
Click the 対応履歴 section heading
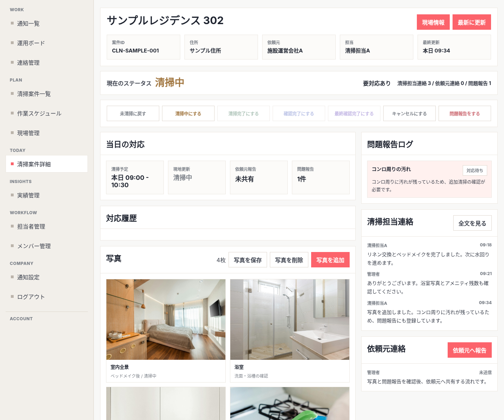pyautogui.click(x=121, y=218)
